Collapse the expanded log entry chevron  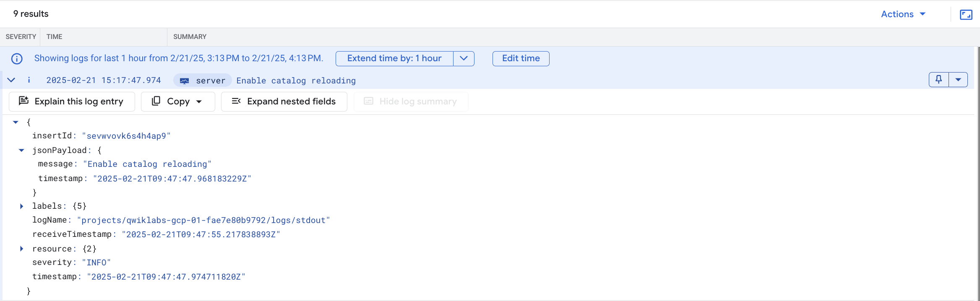coord(11,80)
